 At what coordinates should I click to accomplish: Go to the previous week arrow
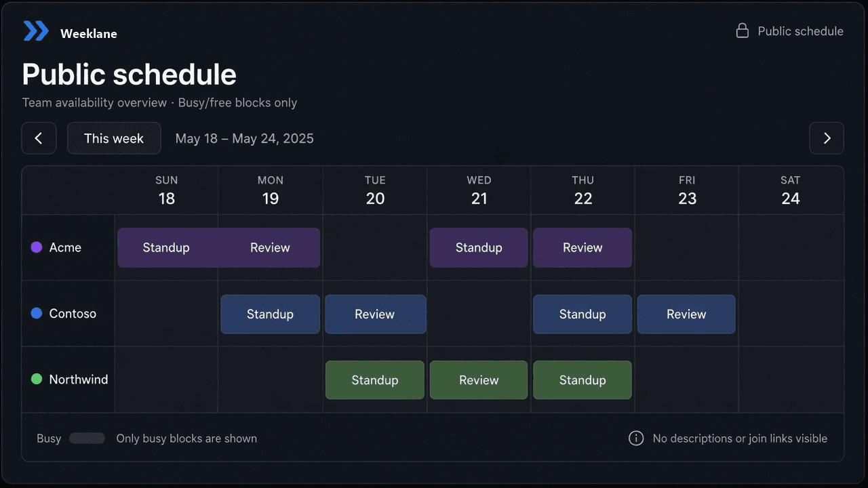tap(39, 138)
